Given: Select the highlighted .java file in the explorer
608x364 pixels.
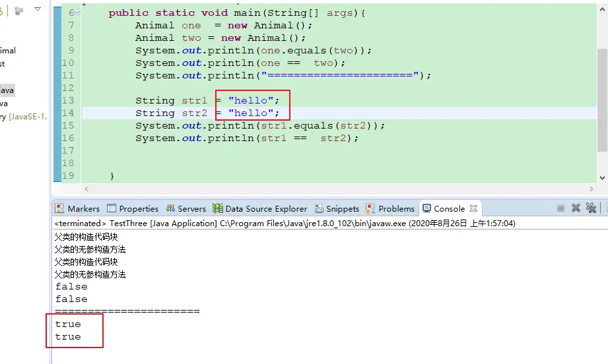Looking at the screenshot, I should [x=7, y=90].
